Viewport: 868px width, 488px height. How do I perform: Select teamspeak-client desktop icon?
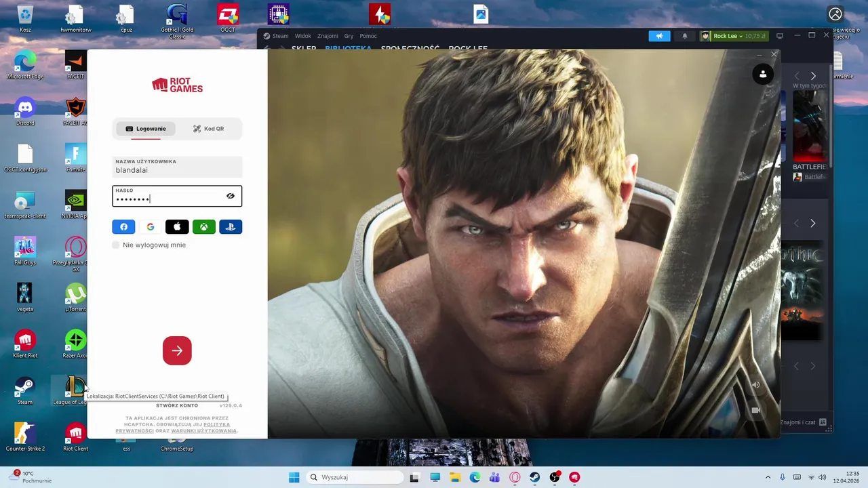pyautogui.click(x=25, y=205)
